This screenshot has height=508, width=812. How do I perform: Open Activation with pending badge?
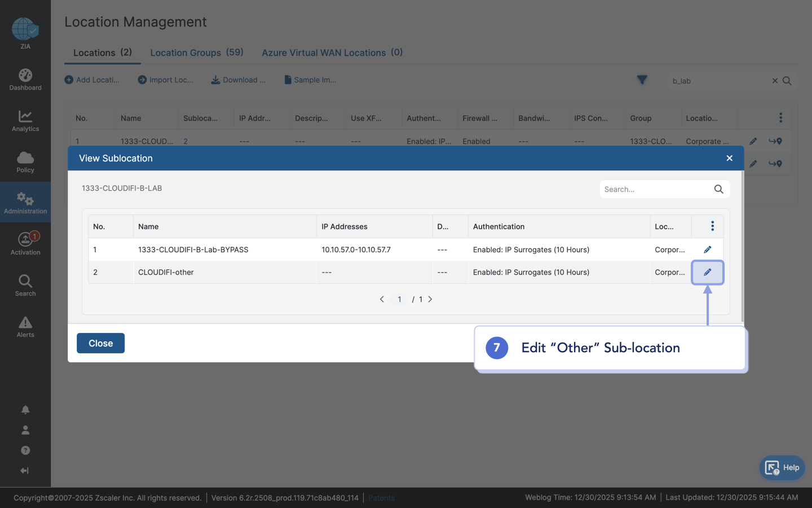click(x=25, y=244)
